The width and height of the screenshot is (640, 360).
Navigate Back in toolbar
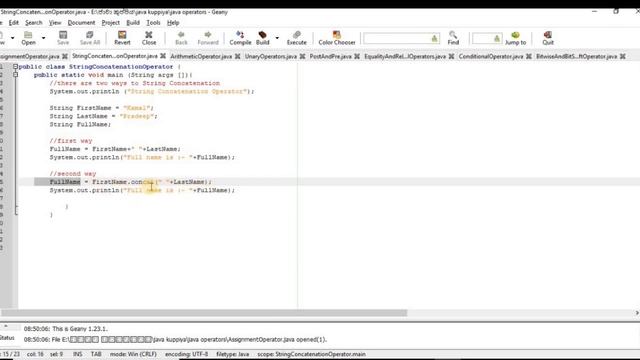pos(181,38)
